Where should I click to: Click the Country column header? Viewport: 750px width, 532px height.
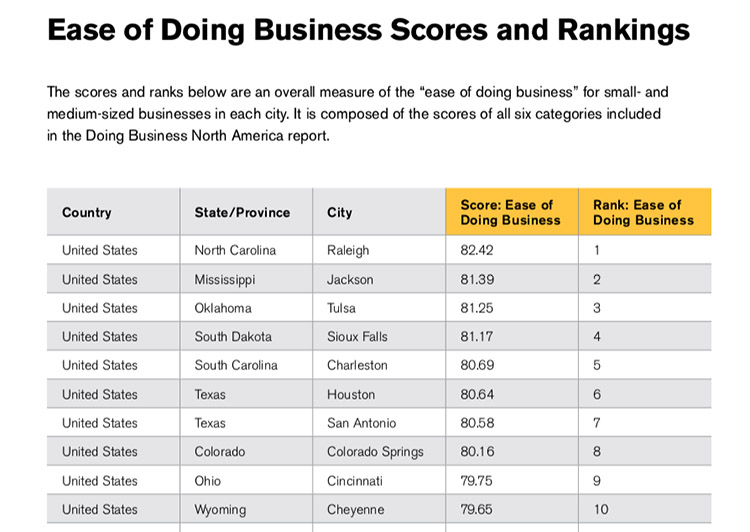87,213
